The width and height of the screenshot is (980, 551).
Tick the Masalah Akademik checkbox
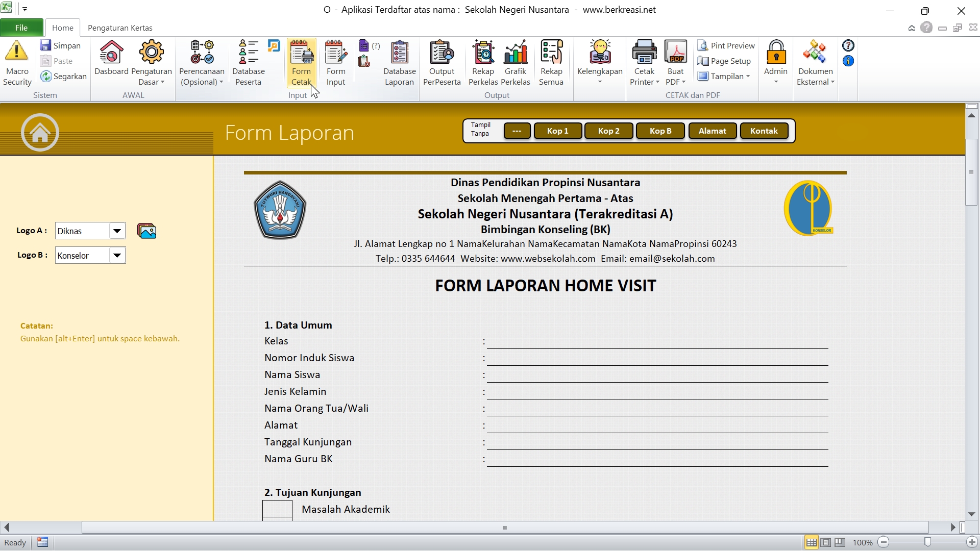[x=277, y=509]
